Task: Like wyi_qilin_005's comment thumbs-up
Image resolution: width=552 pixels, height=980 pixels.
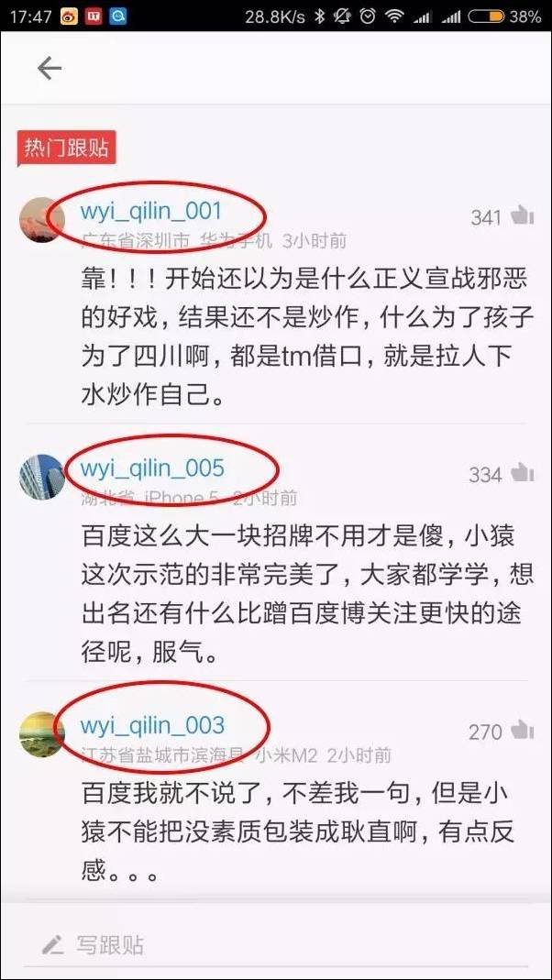Action: (x=522, y=473)
